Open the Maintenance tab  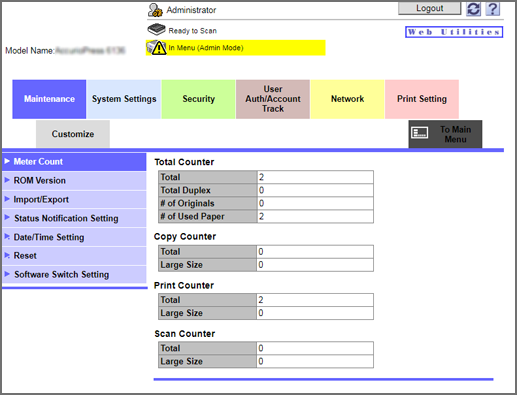pos(49,99)
